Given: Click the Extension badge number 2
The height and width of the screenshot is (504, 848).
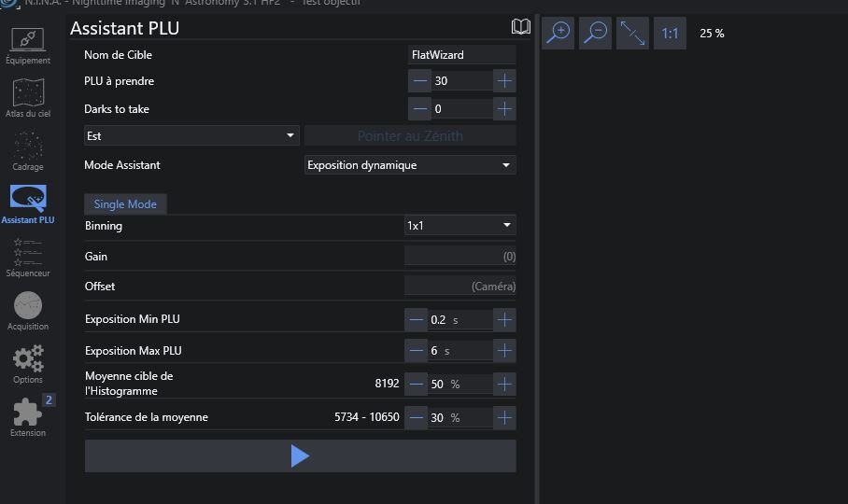Looking at the screenshot, I should point(49,399).
